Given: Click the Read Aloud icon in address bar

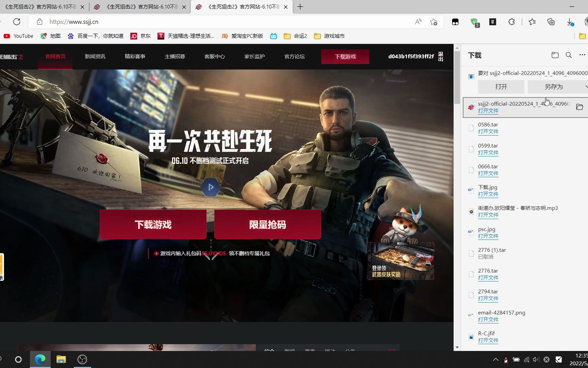Looking at the screenshot, I should 418,22.
